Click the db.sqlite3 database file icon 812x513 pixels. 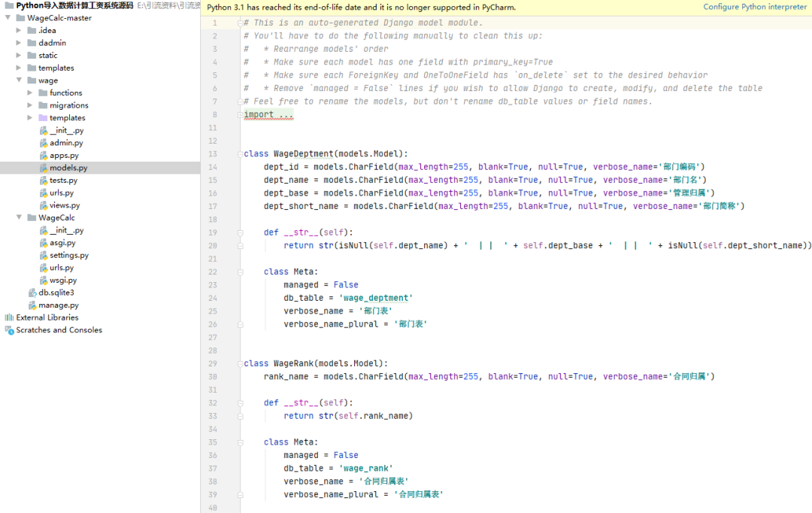tap(32, 293)
